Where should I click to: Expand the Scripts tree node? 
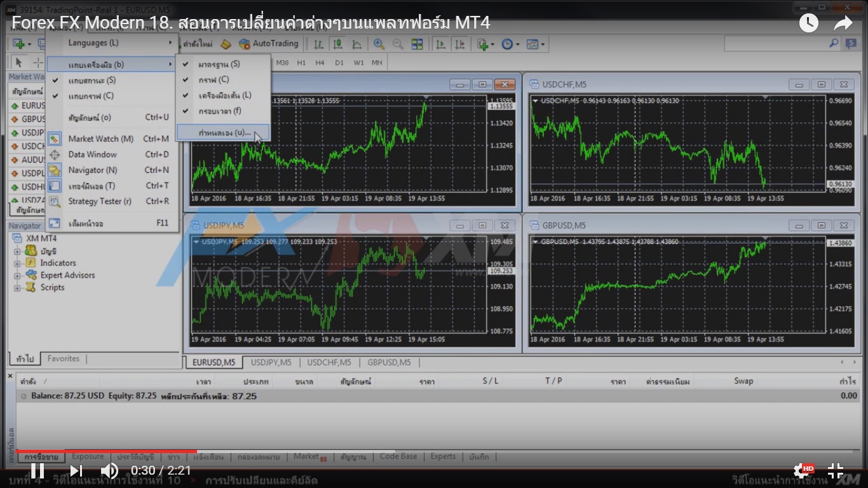pos(17,287)
